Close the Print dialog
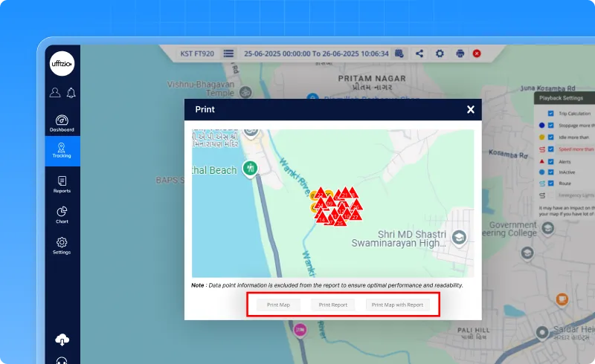Viewport: 595px width, 364px height. (470, 109)
